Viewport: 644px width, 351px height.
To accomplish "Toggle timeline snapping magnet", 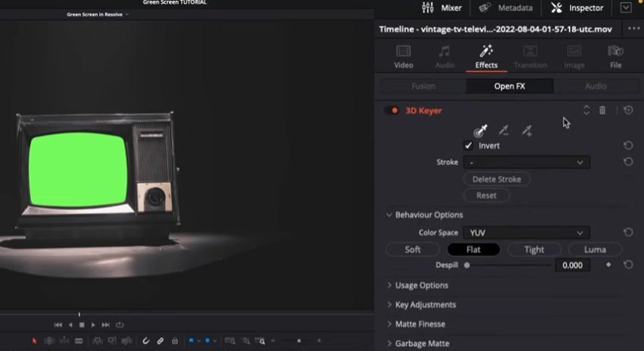I will point(145,340).
